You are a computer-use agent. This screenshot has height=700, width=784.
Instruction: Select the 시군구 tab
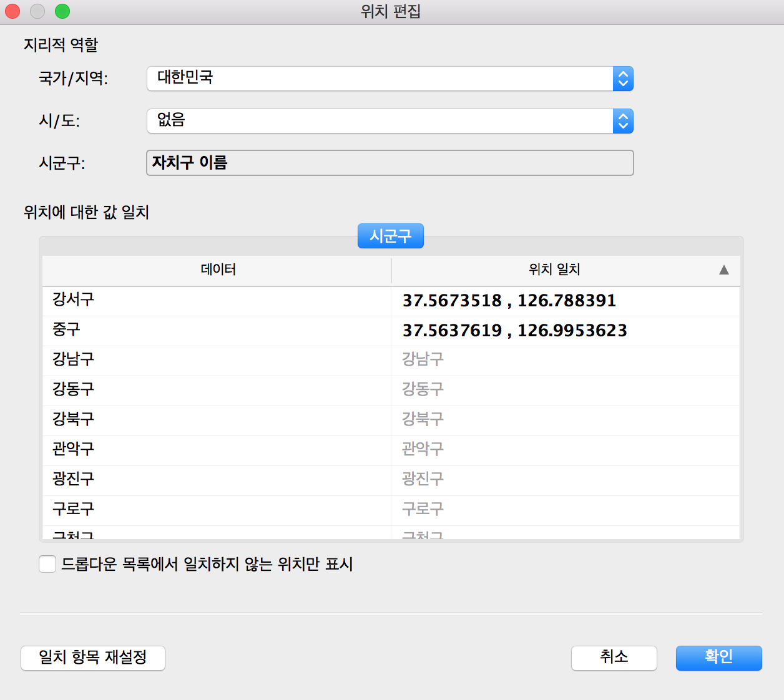[391, 236]
